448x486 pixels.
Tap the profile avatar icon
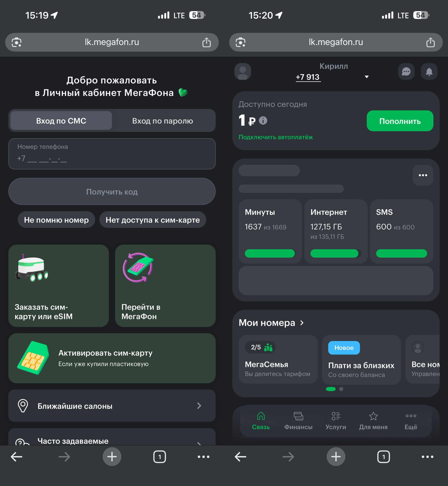pos(243,72)
